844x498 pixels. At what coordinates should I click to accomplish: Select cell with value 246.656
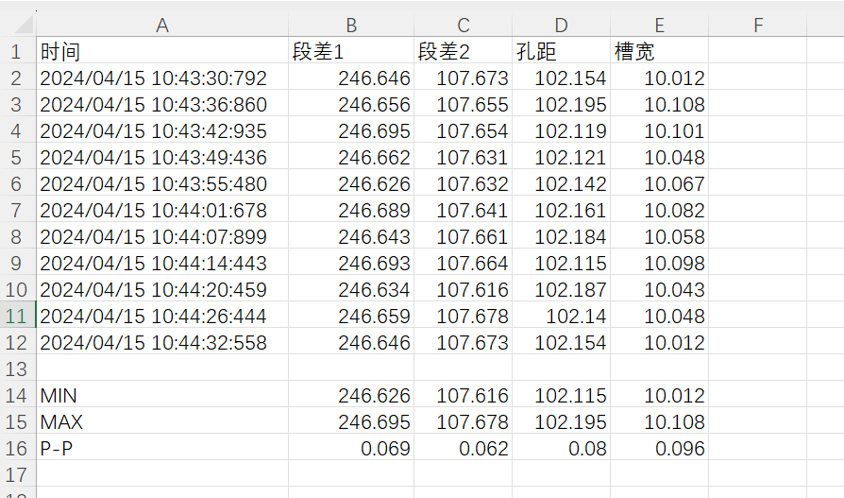point(351,104)
